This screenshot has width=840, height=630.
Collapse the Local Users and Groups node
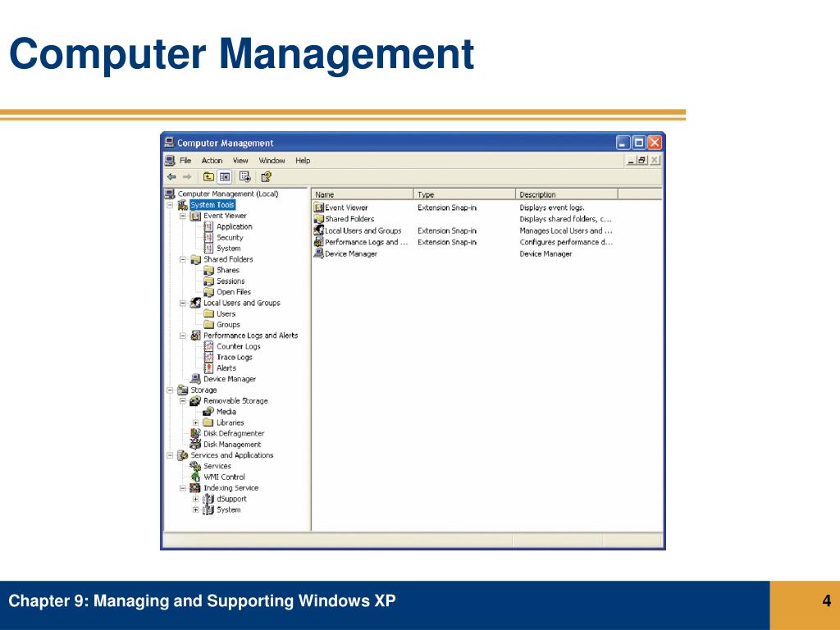point(183,303)
